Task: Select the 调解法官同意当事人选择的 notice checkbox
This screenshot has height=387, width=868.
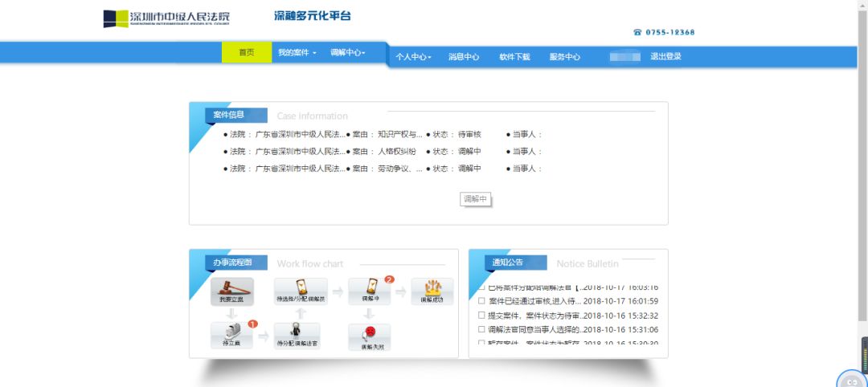Action: click(481, 329)
